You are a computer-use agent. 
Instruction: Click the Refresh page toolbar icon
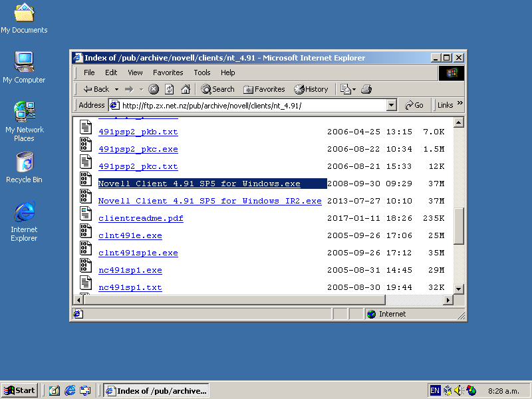tap(170, 89)
